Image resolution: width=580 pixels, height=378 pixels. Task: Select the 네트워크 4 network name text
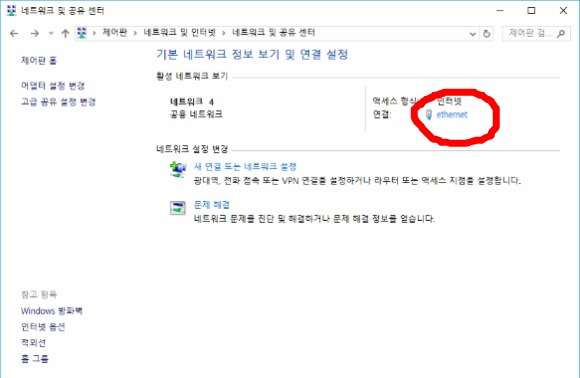click(192, 102)
